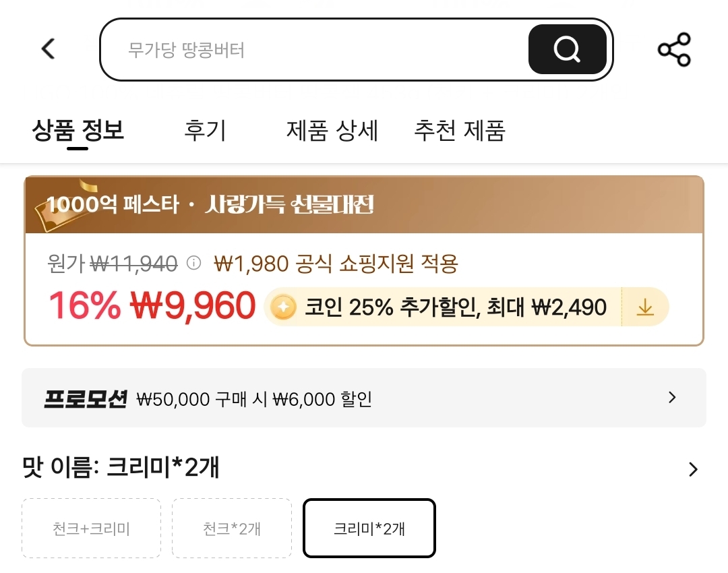728x573 pixels.
Task: Expand the 맛 이름 options chevron
Action: coord(693,469)
